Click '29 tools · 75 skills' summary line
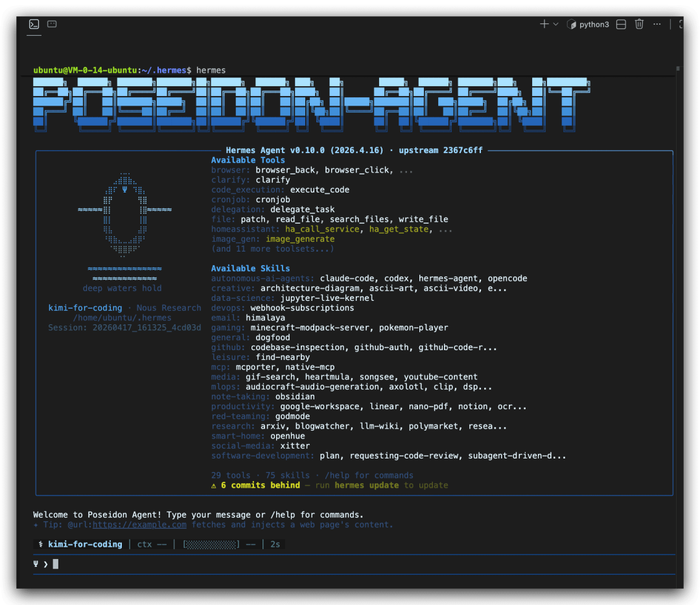 (x=261, y=475)
